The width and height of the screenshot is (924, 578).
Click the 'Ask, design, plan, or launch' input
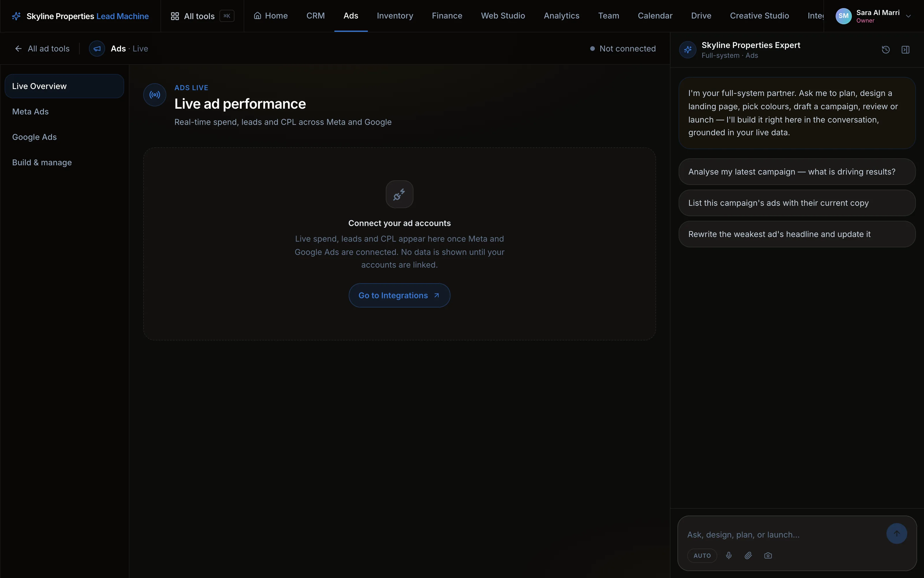[783, 534]
